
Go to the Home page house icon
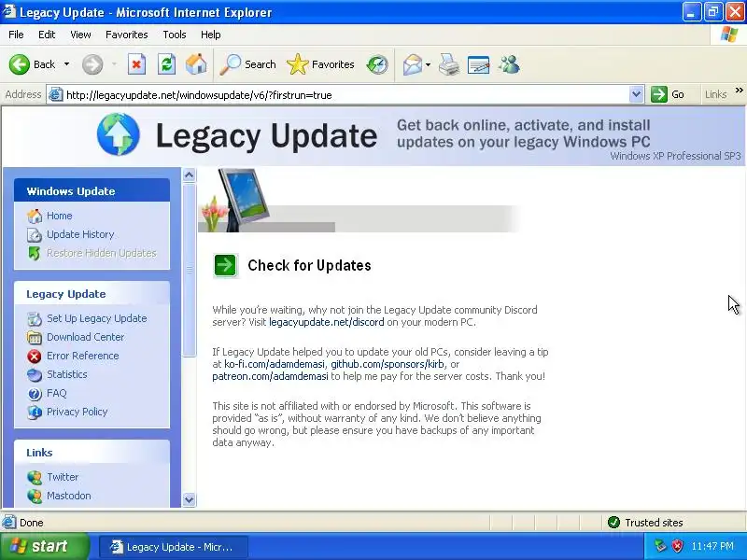click(196, 64)
